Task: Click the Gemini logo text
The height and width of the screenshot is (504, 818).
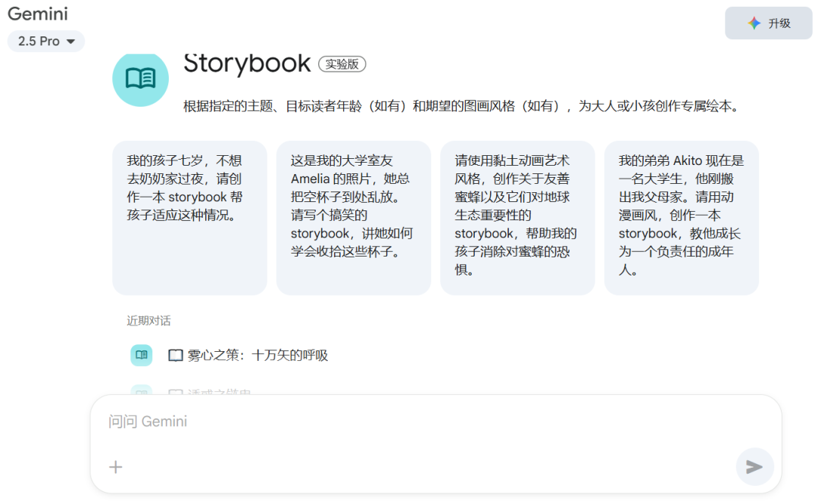Action: tap(37, 14)
